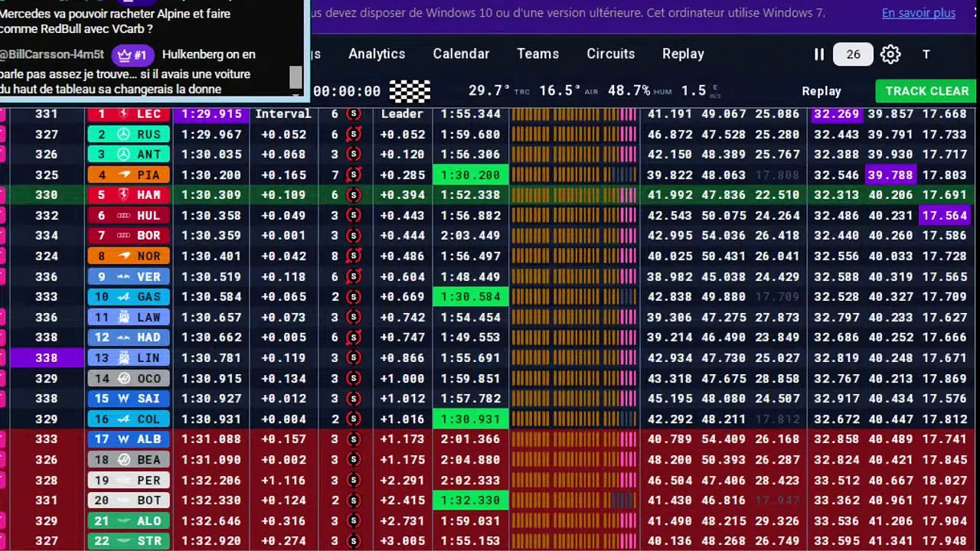
Task: Click the 1:55.344 last lap for LEC
Action: 470,114
